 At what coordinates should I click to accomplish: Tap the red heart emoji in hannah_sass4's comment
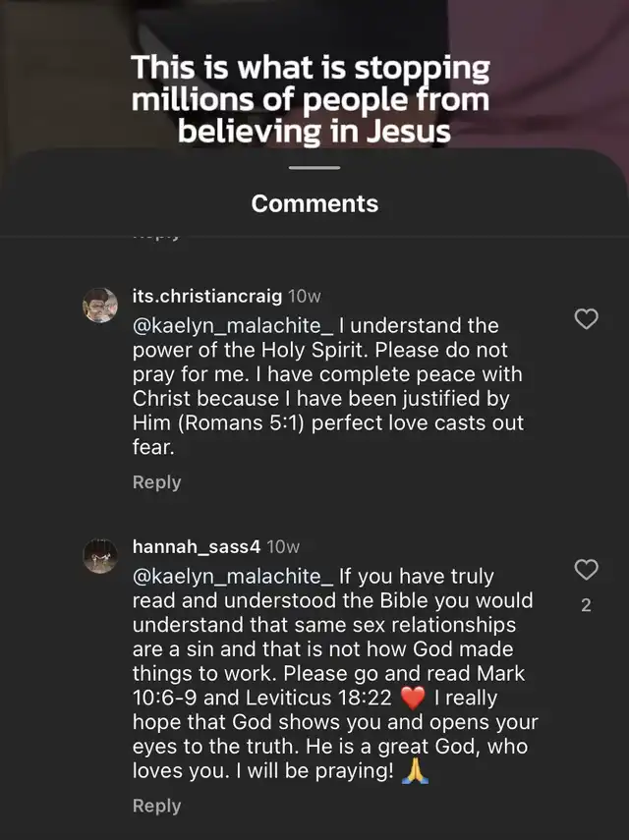412,699
